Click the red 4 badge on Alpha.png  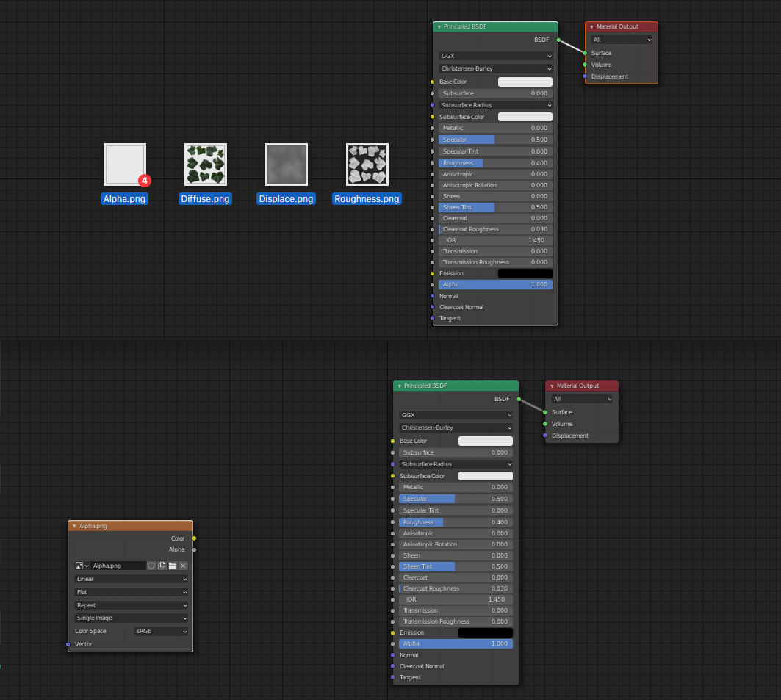(x=145, y=180)
